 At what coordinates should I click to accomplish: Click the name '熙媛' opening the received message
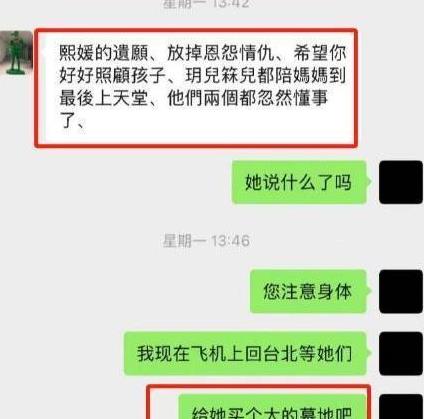pyautogui.click(x=77, y=53)
